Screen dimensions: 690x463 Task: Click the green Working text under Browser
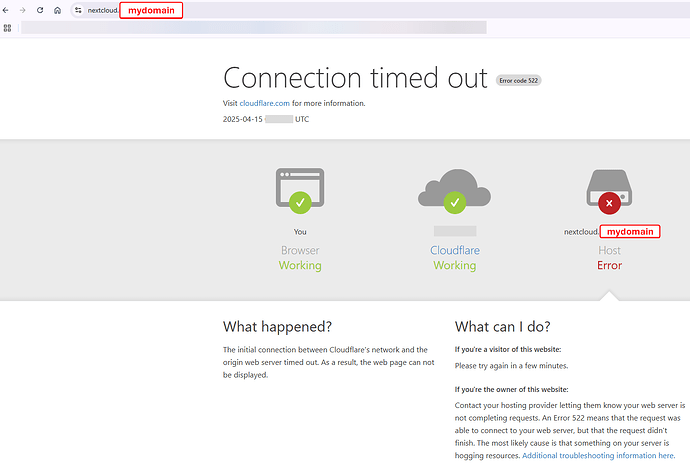pyautogui.click(x=300, y=266)
